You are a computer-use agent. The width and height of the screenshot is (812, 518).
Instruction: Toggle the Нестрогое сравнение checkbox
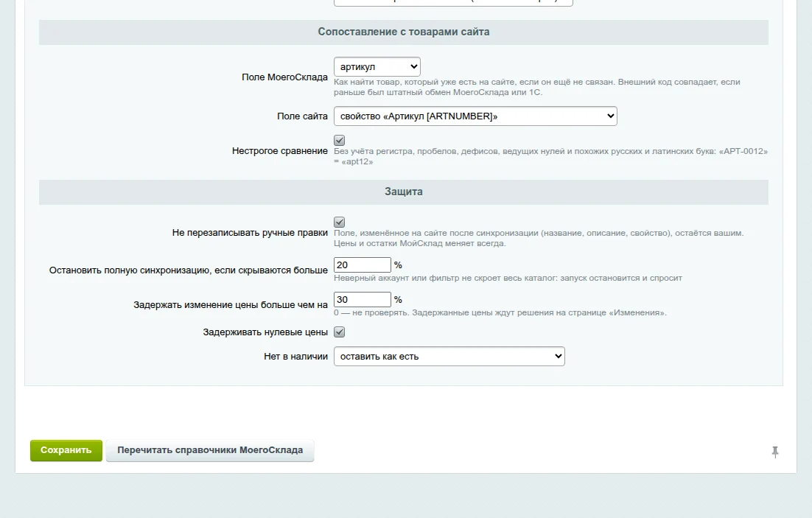339,141
